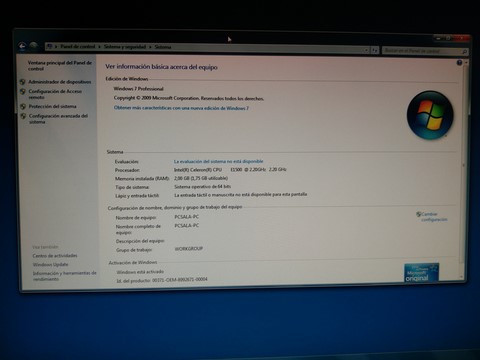Click the vertical scrollbar on right edge

(x=464, y=167)
